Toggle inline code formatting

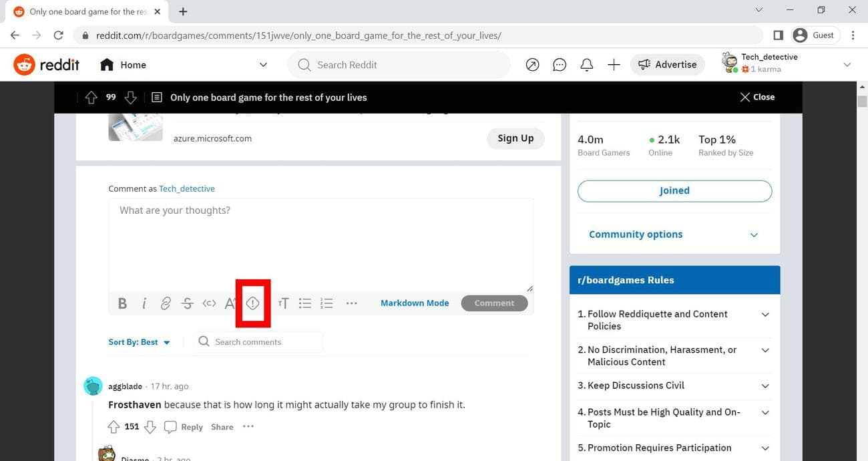(x=209, y=303)
